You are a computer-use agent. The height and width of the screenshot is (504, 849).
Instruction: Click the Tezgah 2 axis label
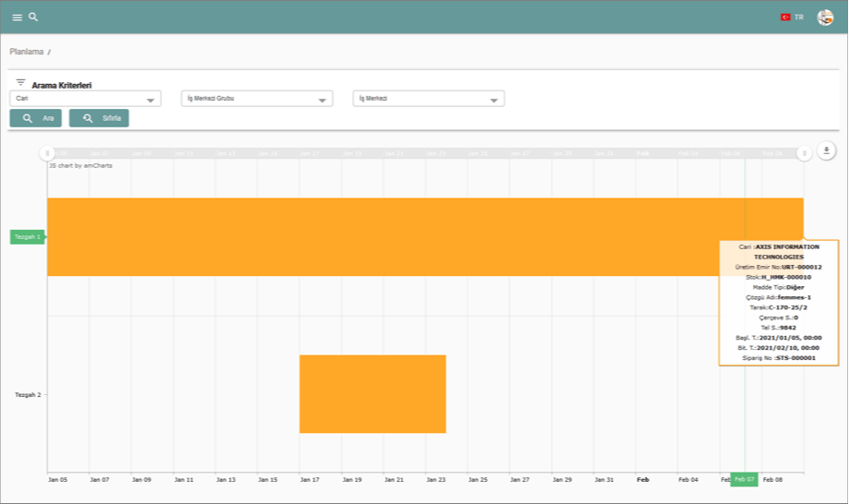point(28,394)
